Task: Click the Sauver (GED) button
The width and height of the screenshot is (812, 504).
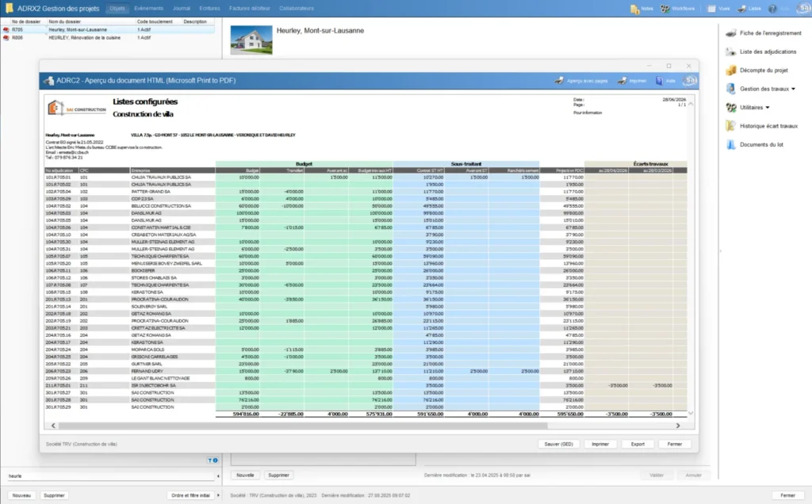Action: pos(559,444)
